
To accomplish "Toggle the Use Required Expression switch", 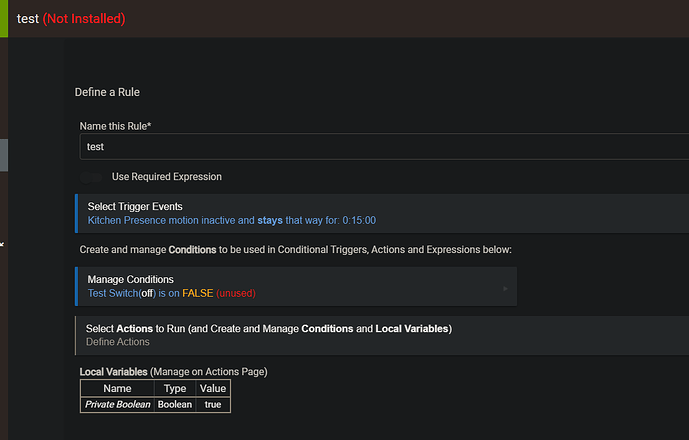I will tap(94, 177).
